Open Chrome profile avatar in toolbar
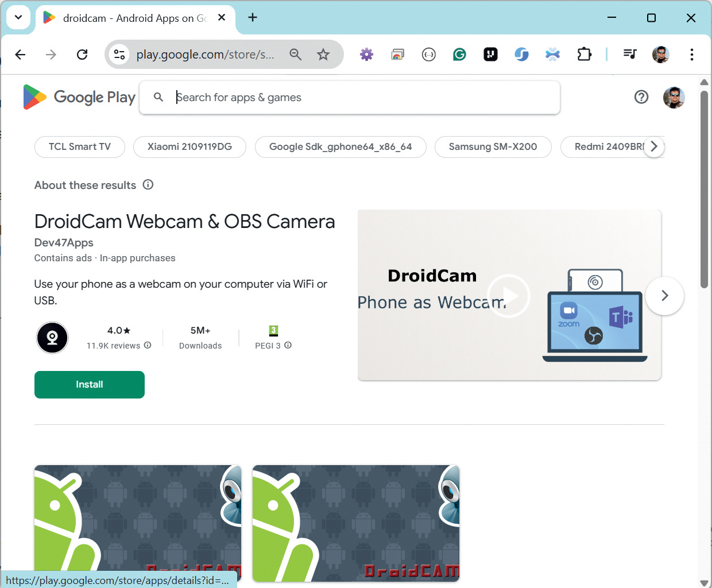This screenshot has width=712, height=588. click(x=661, y=55)
